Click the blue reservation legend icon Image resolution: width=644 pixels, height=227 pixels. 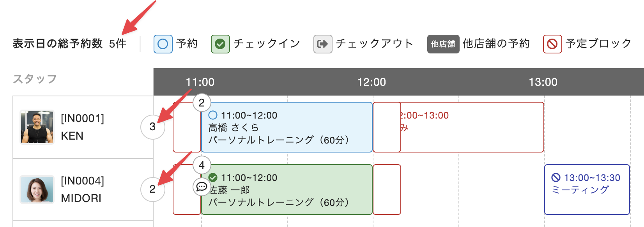pos(163,44)
